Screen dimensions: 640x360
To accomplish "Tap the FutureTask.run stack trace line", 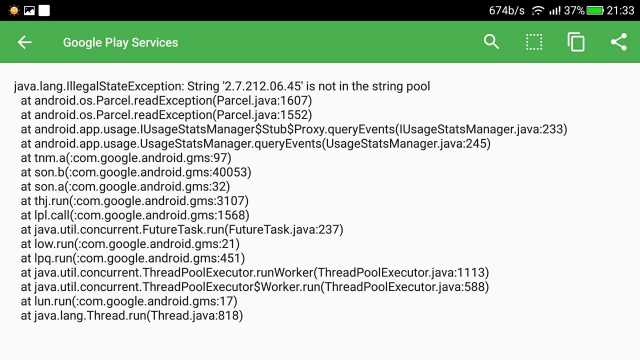I will coord(182,229).
